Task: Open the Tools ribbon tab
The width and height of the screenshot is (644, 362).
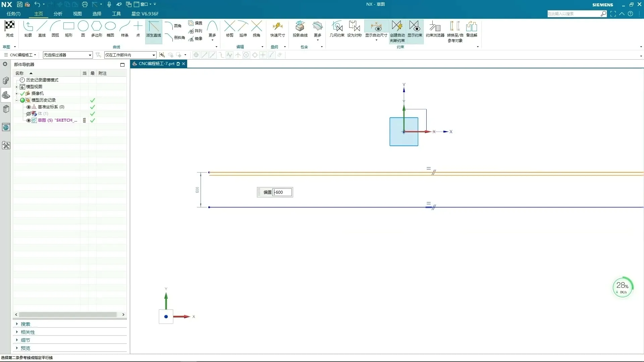Action: pos(116,14)
